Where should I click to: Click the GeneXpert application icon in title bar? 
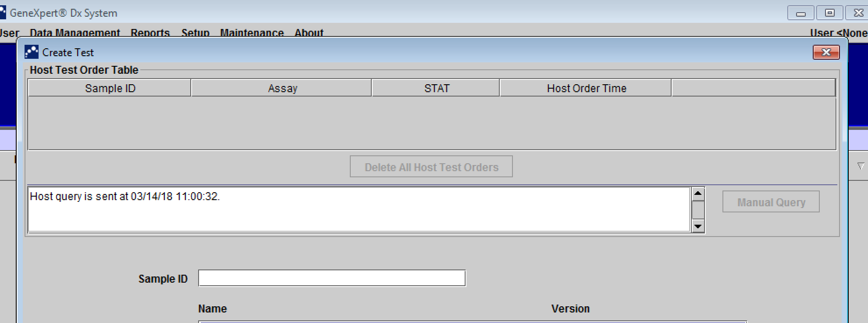3,13
